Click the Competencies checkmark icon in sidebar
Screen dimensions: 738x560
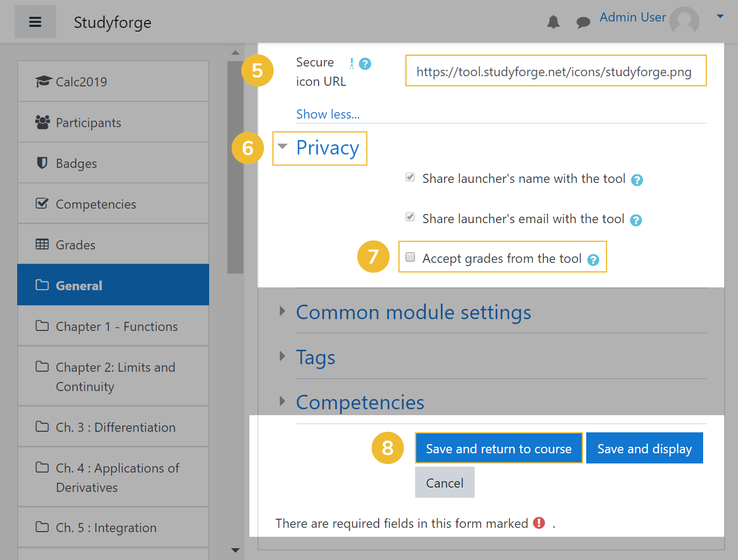pyautogui.click(x=42, y=203)
